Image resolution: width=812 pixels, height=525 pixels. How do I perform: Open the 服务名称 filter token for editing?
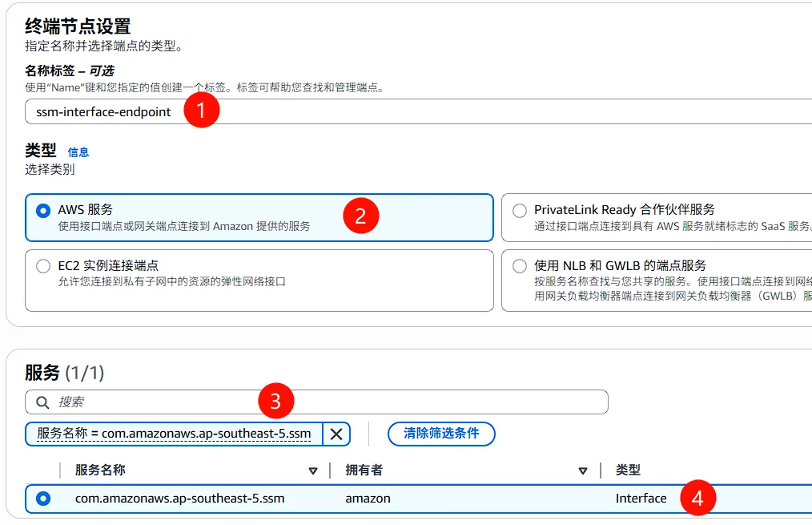[x=174, y=434]
